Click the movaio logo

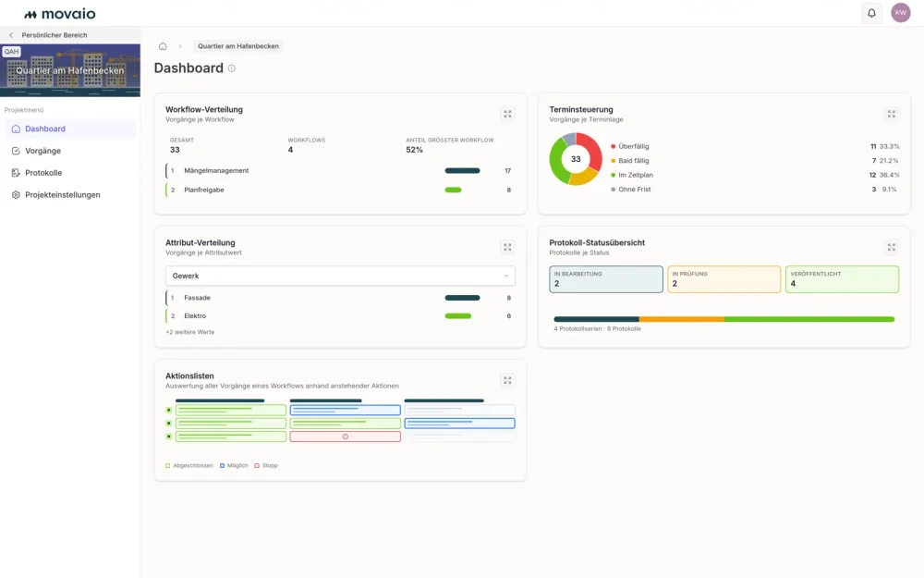[x=59, y=14]
